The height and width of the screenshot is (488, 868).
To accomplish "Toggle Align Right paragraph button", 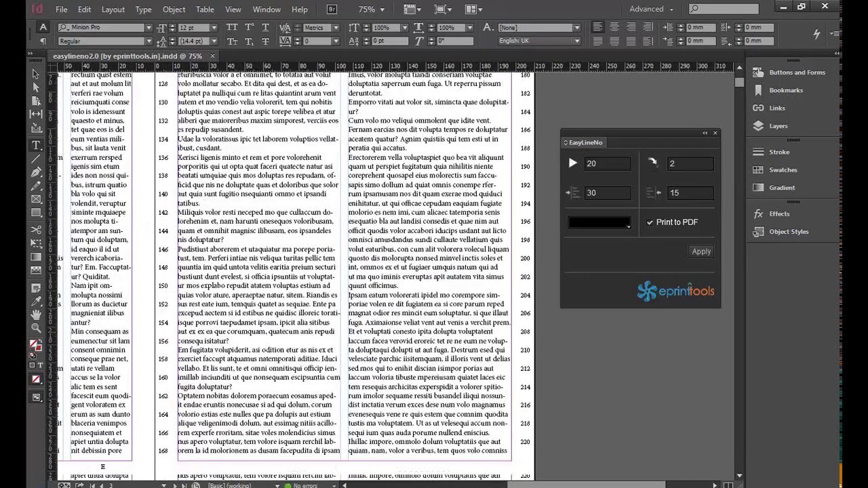I will coord(631,28).
